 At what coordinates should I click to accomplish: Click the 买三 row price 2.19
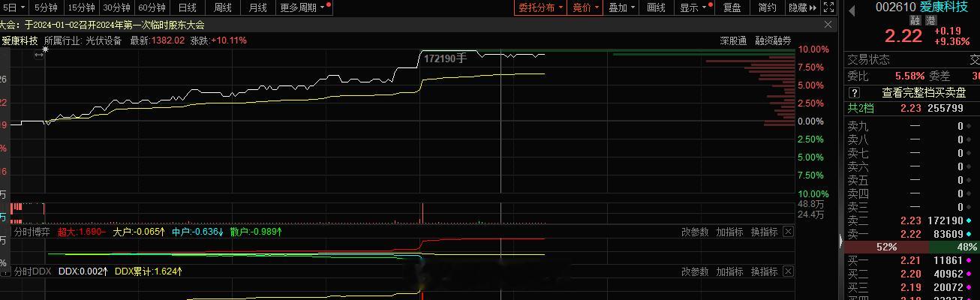tap(910, 287)
